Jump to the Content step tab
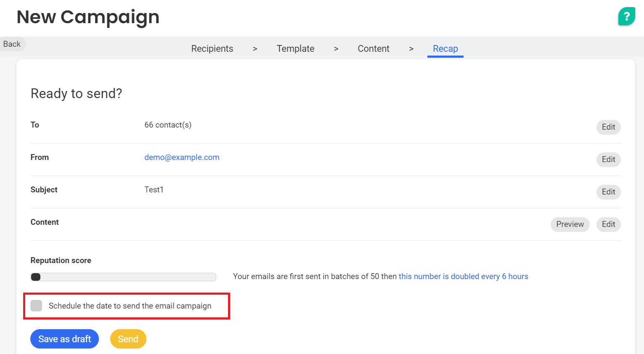The height and width of the screenshot is (354, 644). 373,49
